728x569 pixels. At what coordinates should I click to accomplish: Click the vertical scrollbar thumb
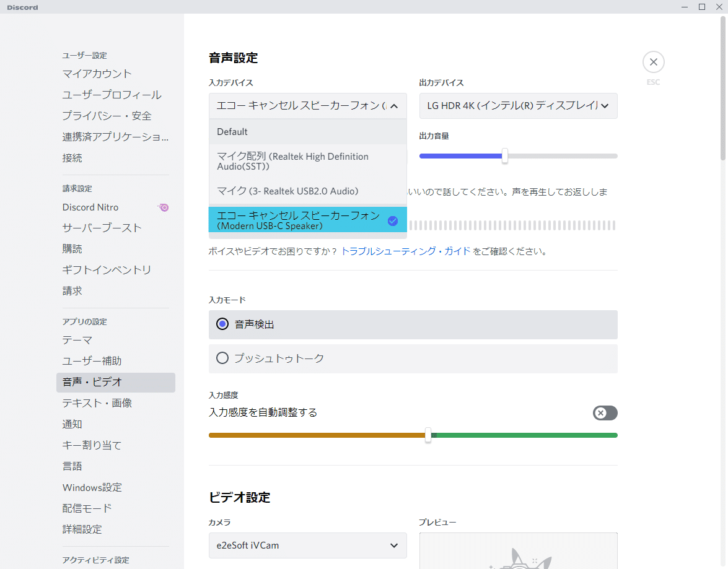pos(723,88)
